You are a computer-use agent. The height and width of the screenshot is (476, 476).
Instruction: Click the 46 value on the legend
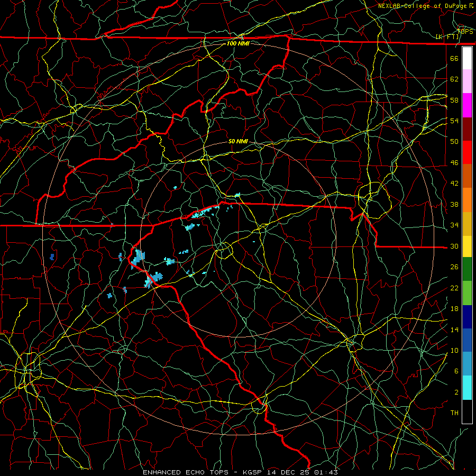pyautogui.click(x=454, y=162)
